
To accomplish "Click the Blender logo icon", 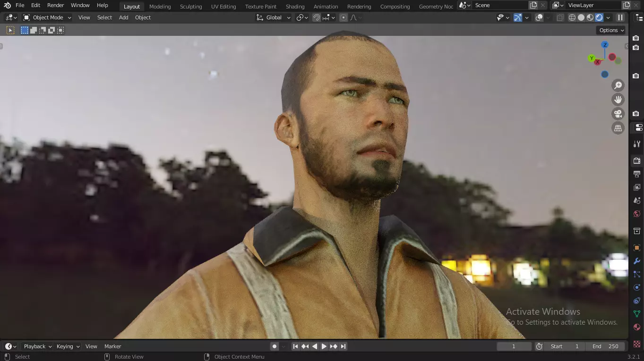I will (7, 5).
